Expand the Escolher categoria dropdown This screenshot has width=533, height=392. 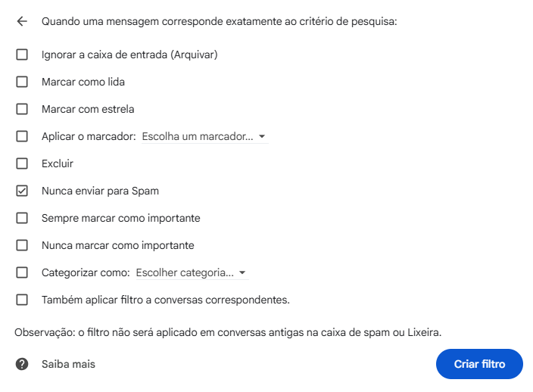pyautogui.click(x=192, y=272)
